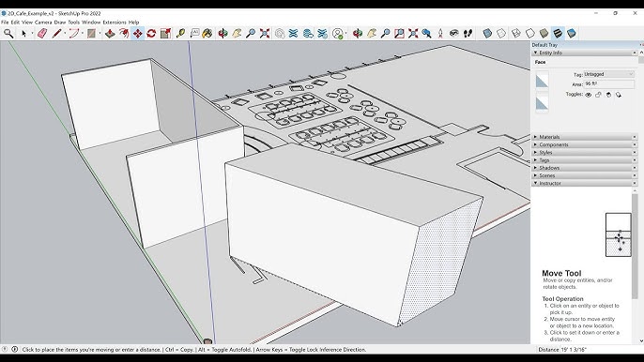The image size is (644, 362).
Task: Pick the Rectangle shape tool
Action: point(91,33)
